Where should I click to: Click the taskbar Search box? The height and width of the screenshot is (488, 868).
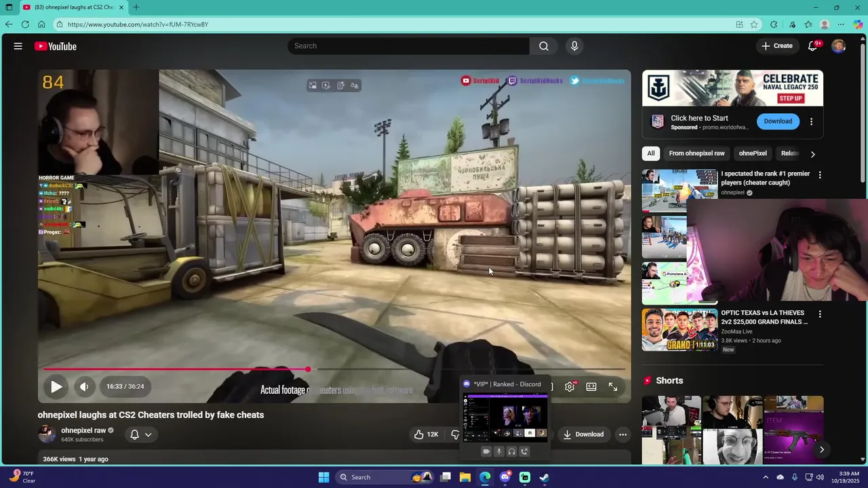[x=385, y=477]
